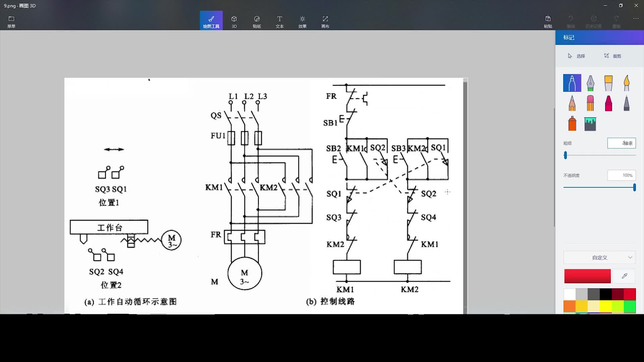
Task: Click the KM1 coil label in diagram
Action: [x=345, y=289]
